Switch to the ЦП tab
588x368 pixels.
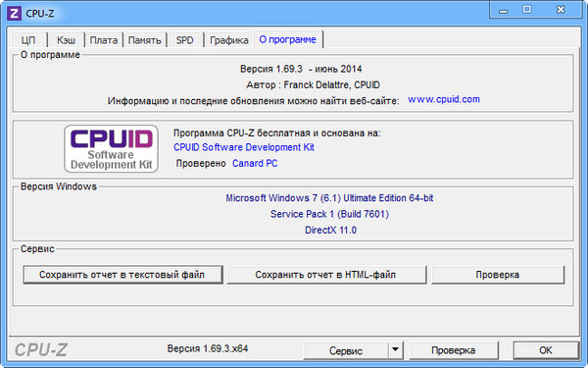pos(28,40)
